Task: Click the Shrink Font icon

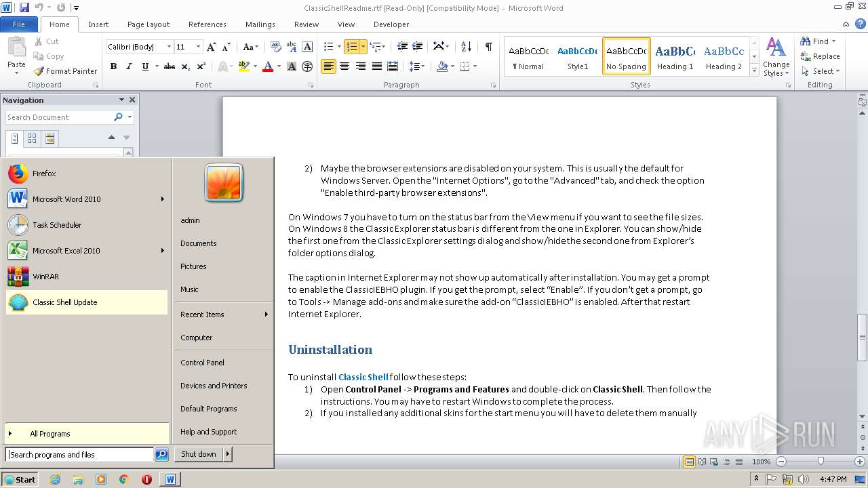Action: click(226, 47)
